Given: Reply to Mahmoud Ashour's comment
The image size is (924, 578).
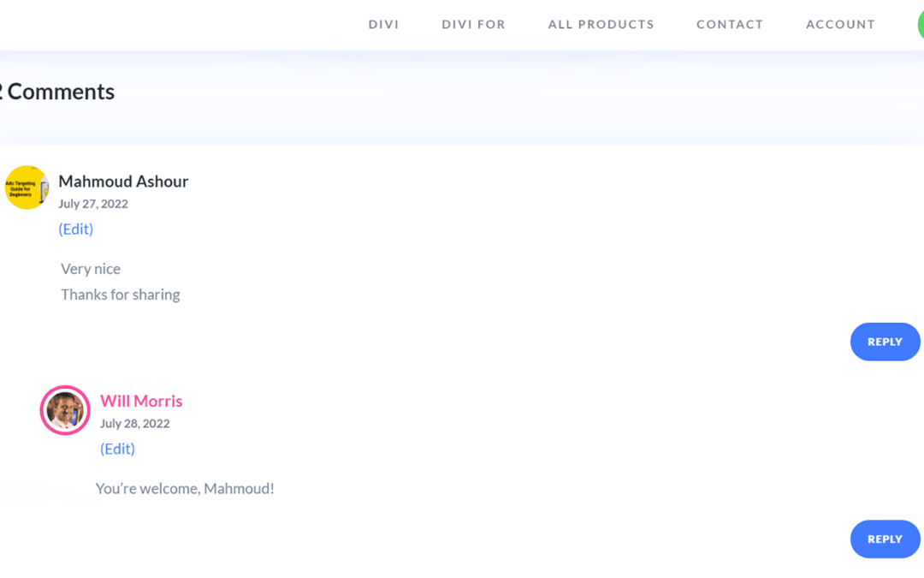Looking at the screenshot, I should [x=885, y=342].
